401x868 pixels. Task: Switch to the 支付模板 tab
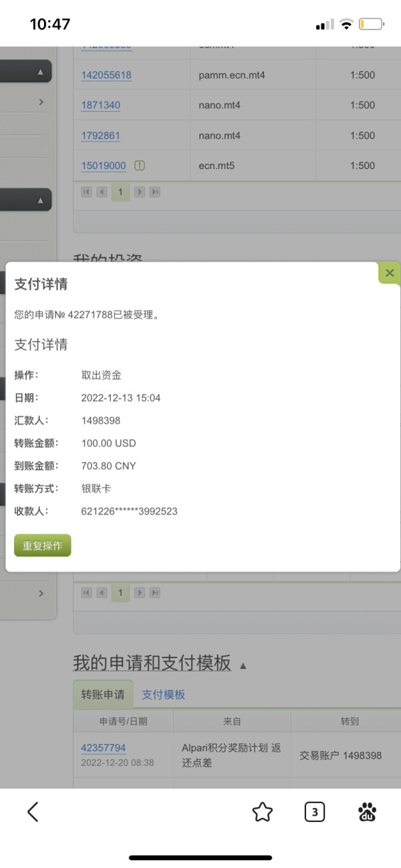click(x=164, y=695)
